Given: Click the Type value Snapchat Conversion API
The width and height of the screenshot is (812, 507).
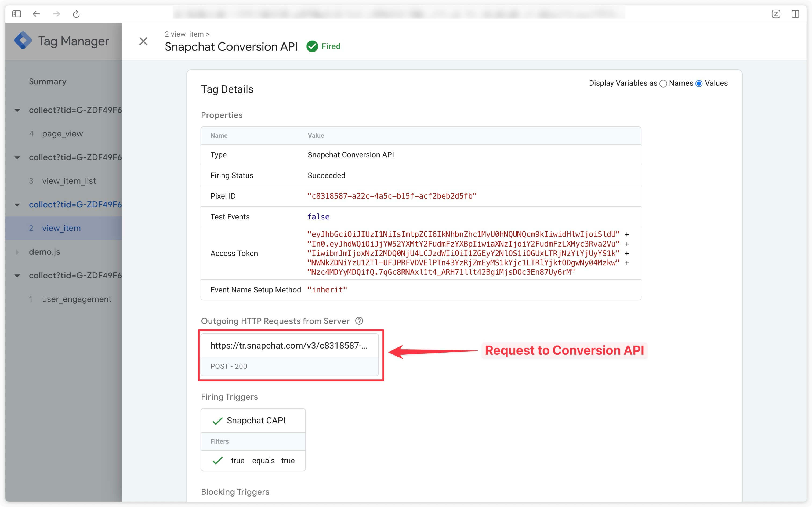Looking at the screenshot, I should (x=351, y=155).
